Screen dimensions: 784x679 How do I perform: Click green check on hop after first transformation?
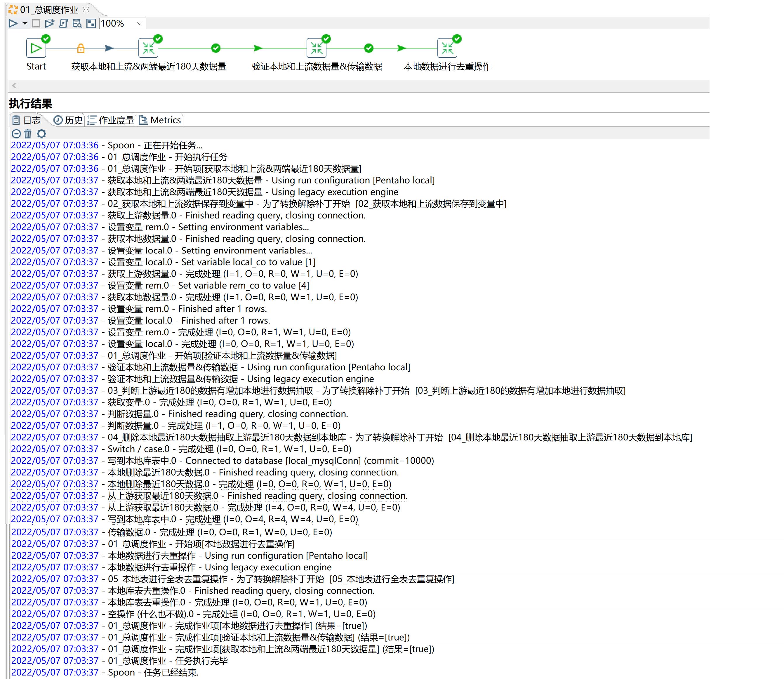[x=216, y=48]
